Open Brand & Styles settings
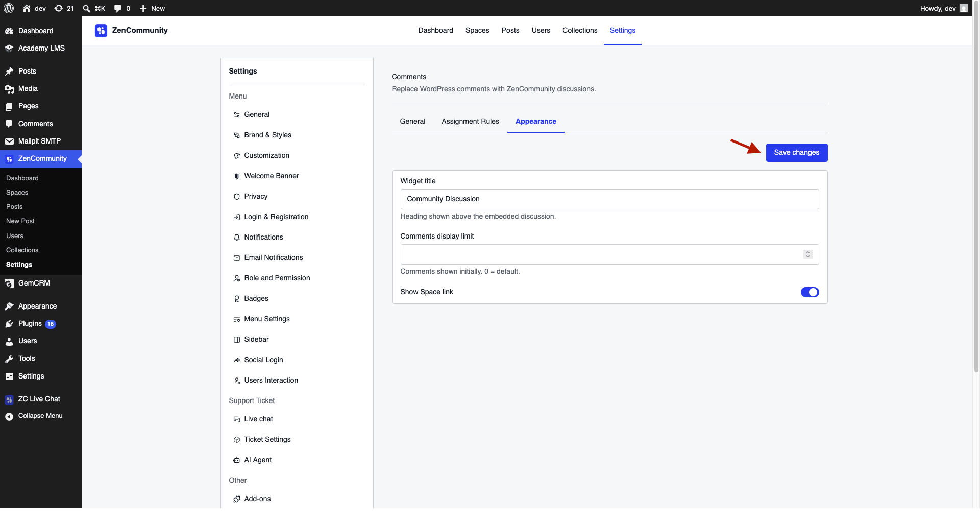 pos(267,135)
